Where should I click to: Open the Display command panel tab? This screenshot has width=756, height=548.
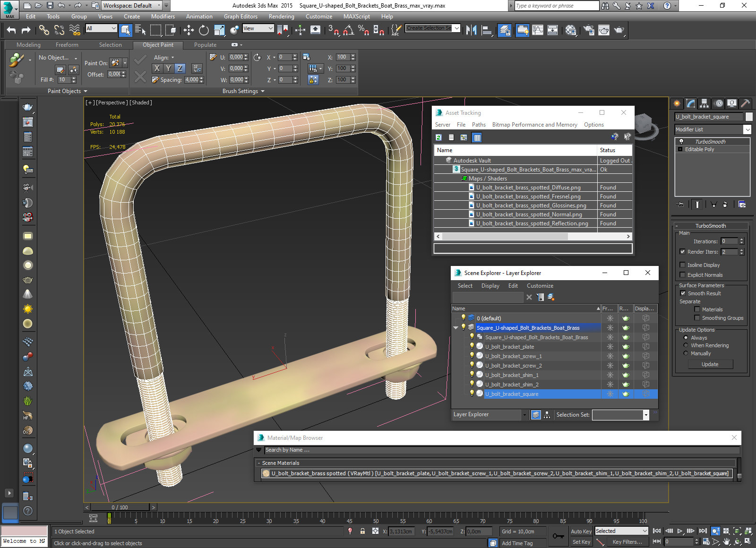[732, 103]
